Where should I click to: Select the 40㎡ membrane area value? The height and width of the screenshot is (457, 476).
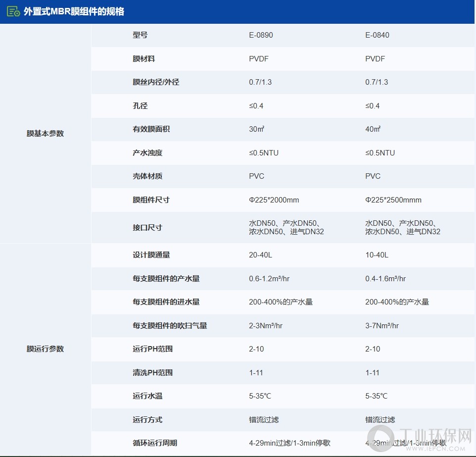click(373, 129)
